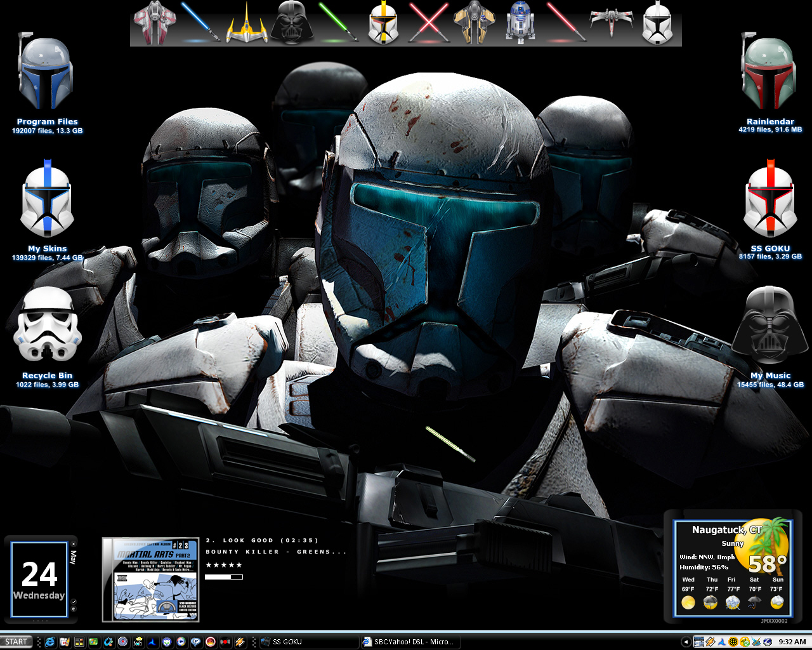The height and width of the screenshot is (650, 812).
Task: Click the single red lightsaber dock icon
Action: coord(566,23)
